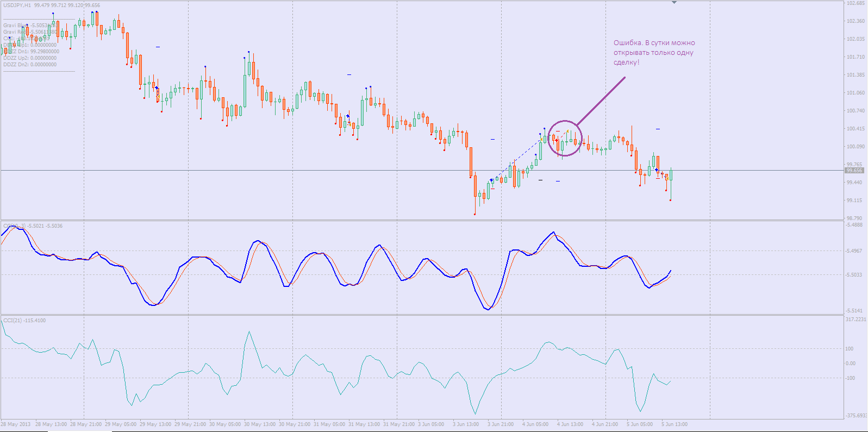This screenshot has height=432, width=868.
Task: Click the 317.2231 CCI scale maximum
Action: (856, 320)
